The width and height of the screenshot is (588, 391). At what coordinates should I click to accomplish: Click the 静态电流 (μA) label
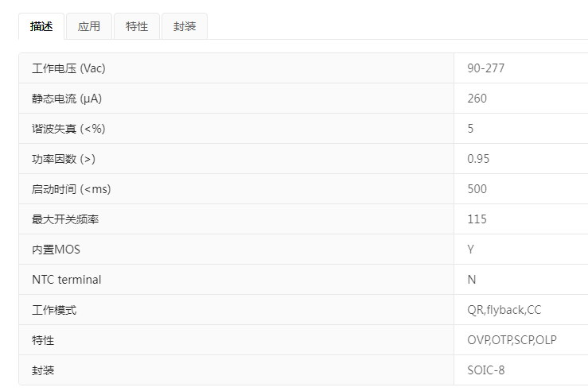pyautogui.click(x=67, y=99)
